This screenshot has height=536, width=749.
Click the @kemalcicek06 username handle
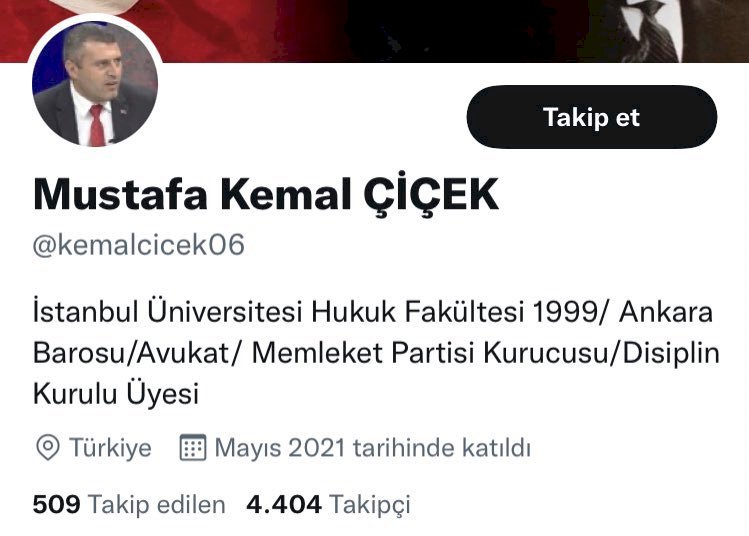(139, 245)
